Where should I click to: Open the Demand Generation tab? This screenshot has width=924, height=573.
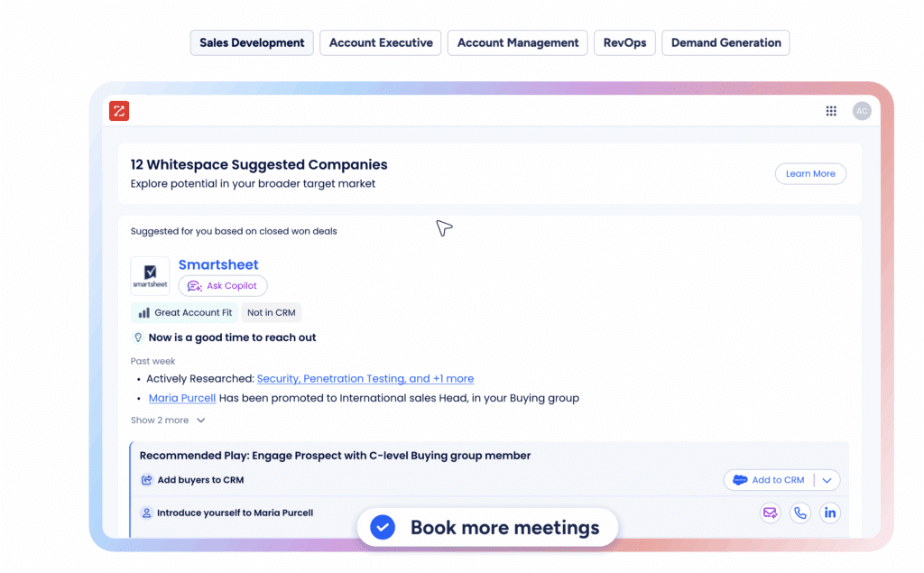[x=726, y=43]
